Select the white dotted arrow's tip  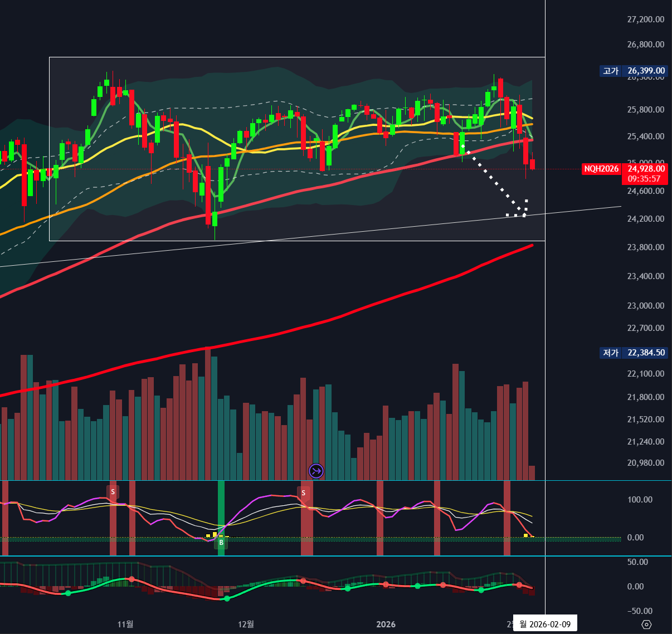click(x=524, y=214)
